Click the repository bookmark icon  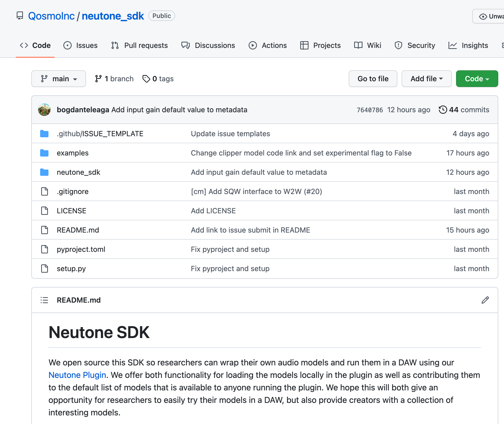pyautogui.click(x=20, y=16)
